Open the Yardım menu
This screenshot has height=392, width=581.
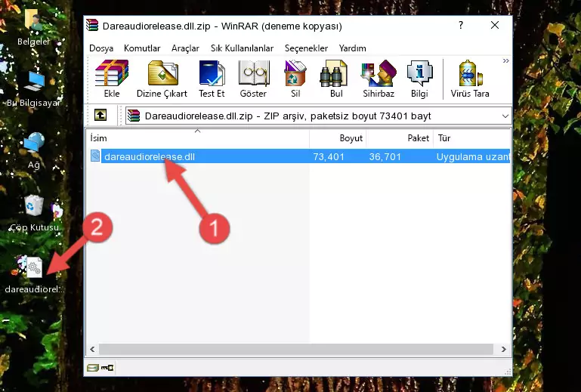pyautogui.click(x=352, y=48)
